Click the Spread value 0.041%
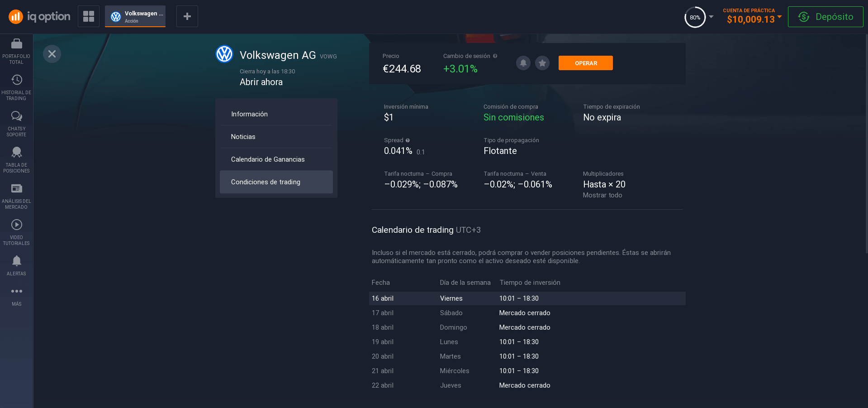Viewport: 868px width, 408px height. coord(398,151)
